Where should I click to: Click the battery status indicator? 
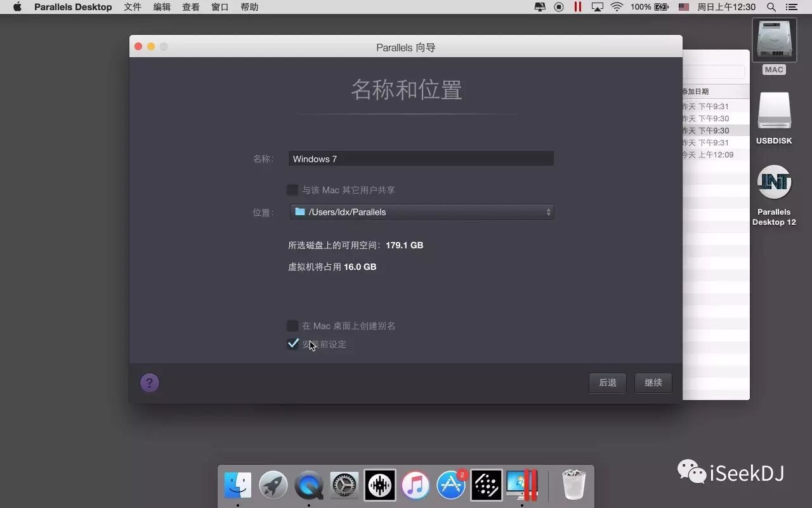pos(650,7)
